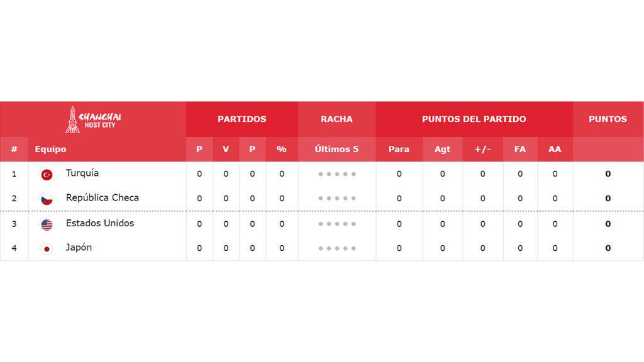Click the Japan flag icon
This screenshot has height=362, width=644.
[47, 249]
